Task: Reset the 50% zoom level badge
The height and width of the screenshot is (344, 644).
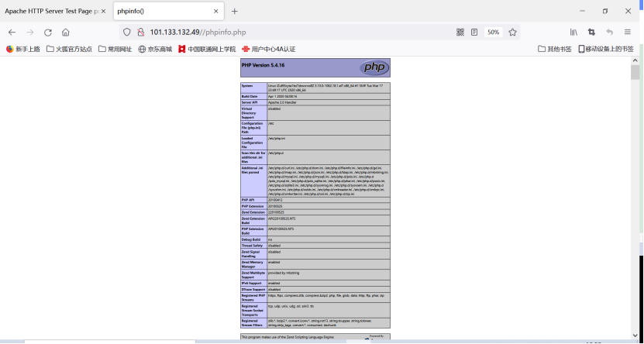Action: [493, 32]
